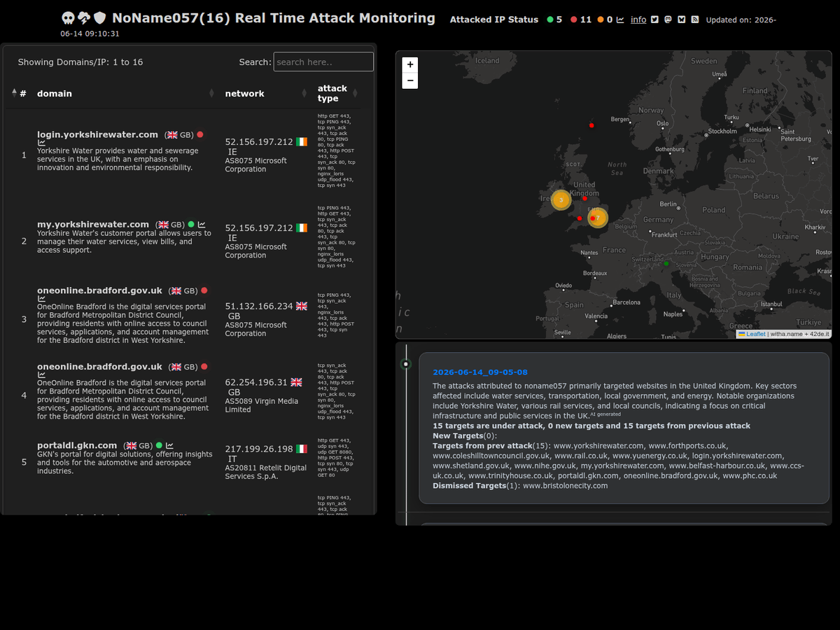Click green map marker near Slovenia
Screen dimensions: 840x630
(x=666, y=264)
